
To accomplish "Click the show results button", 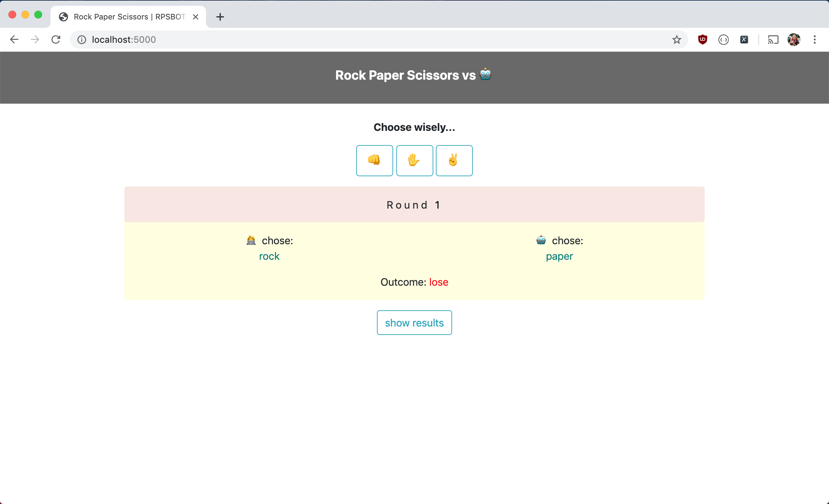I will [x=414, y=323].
